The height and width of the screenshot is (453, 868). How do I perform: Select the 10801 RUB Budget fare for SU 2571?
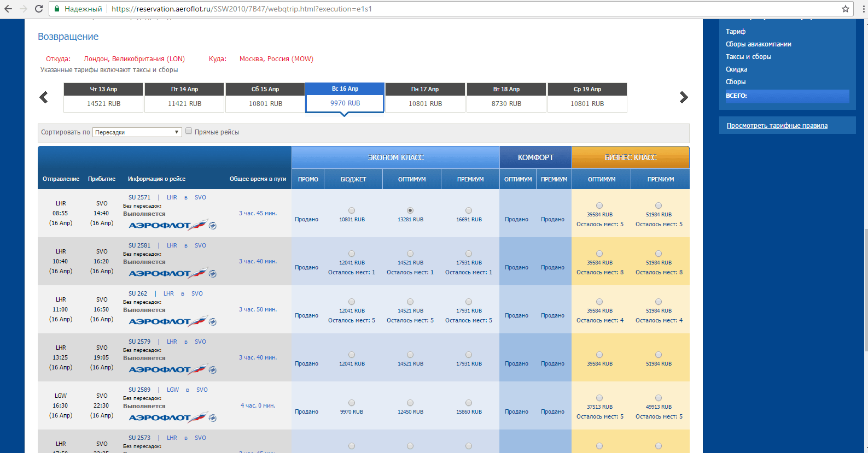click(x=352, y=210)
